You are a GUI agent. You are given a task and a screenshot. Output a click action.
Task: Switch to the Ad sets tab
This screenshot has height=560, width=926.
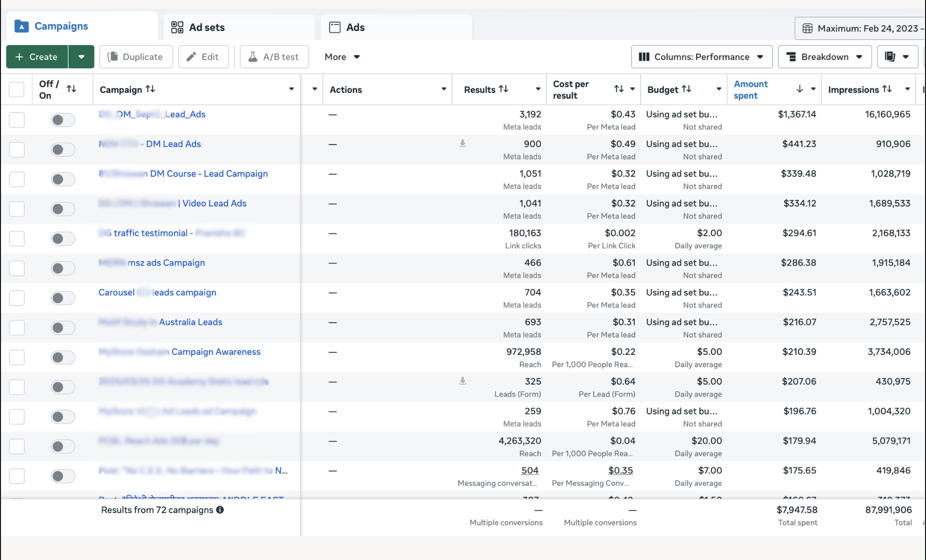click(x=239, y=27)
